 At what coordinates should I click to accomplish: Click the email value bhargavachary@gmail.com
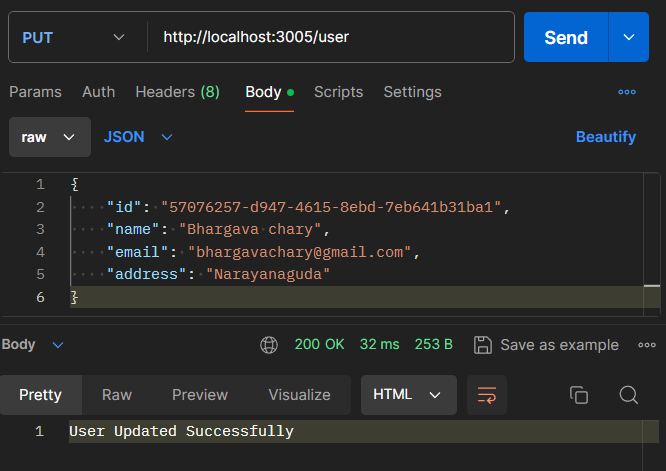pyautogui.click(x=299, y=252)
